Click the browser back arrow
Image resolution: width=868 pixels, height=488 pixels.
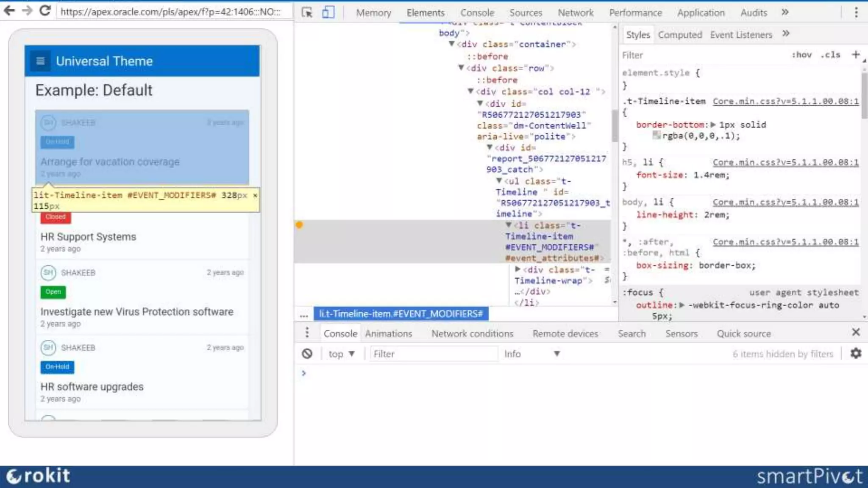click(x=9, y=11)
